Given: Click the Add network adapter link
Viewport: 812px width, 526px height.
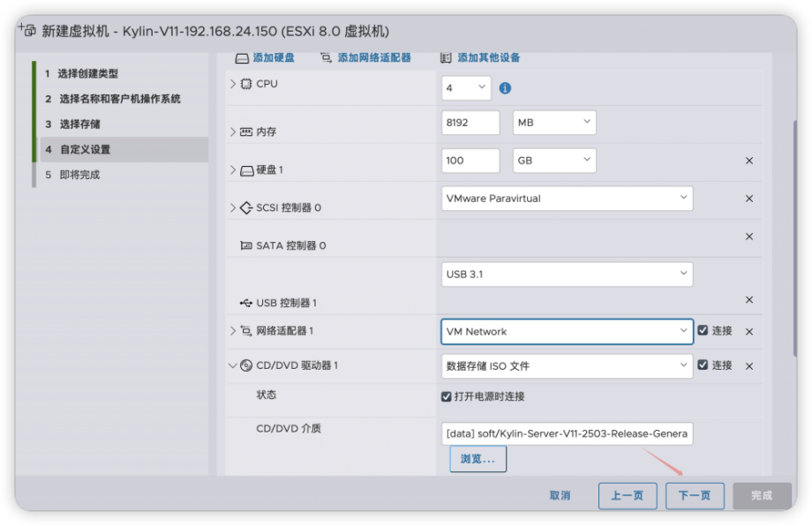Looking at the screenshot, I should point(374,57).
